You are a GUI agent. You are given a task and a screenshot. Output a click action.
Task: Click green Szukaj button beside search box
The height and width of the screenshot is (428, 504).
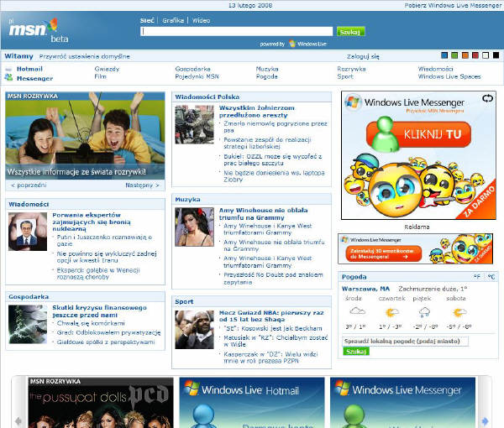(350, 32)
